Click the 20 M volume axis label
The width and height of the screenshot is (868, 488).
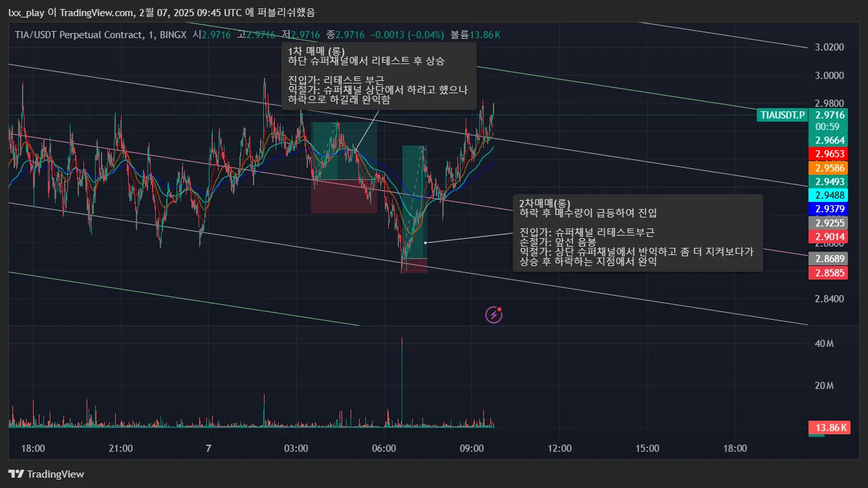pyautogui.click(x=825, y=386)
